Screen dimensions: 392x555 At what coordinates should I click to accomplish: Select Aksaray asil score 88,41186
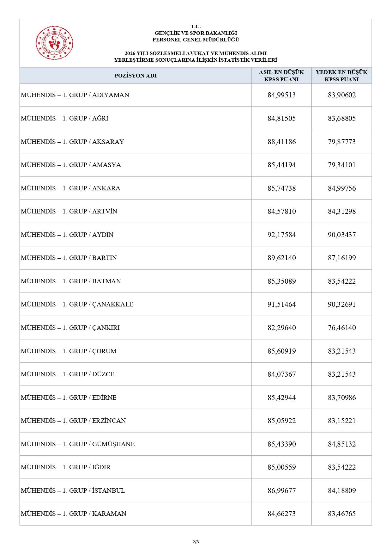tap(282, 142)
